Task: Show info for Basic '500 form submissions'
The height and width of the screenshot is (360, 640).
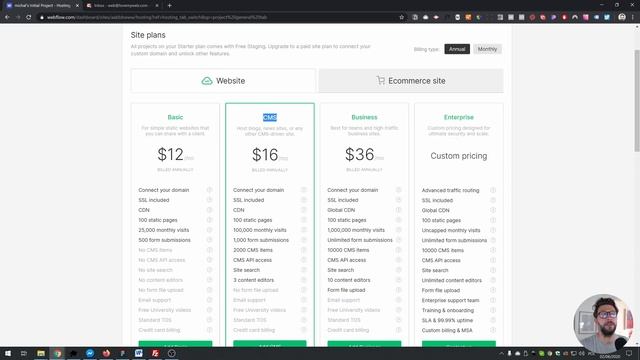Action: [209, 240]
